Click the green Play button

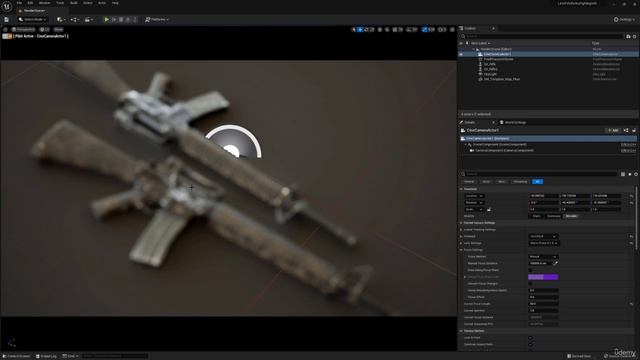(107, 20)
